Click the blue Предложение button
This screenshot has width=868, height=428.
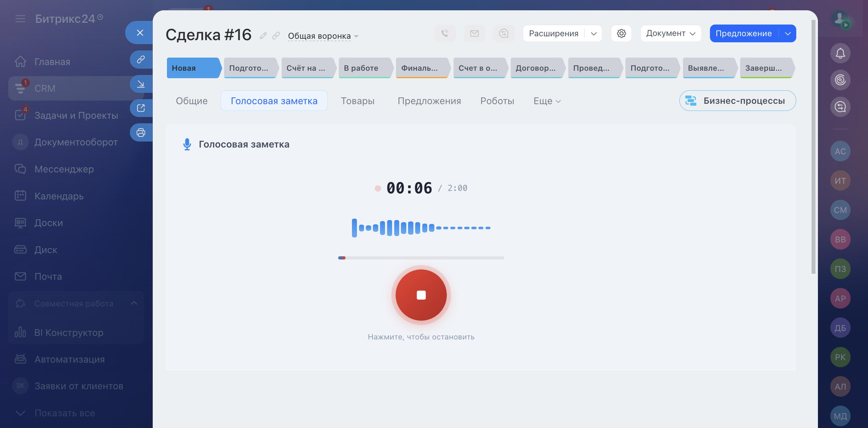[x=743, y=33]
